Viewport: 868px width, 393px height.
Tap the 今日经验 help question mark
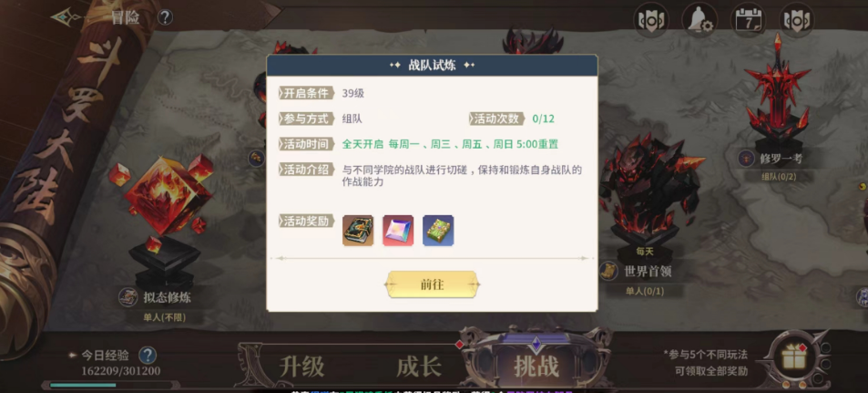[x=148, y=355]
